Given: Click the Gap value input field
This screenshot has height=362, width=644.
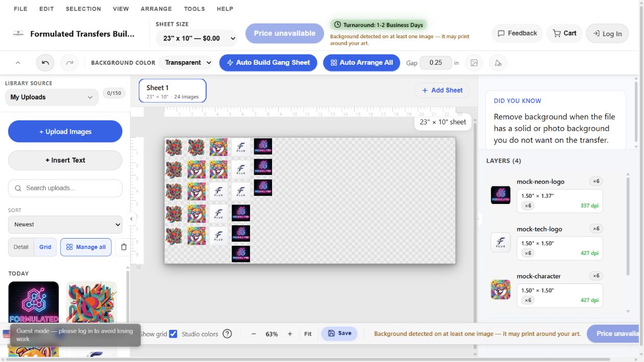Looking at the screenshot, I should 436,63.
